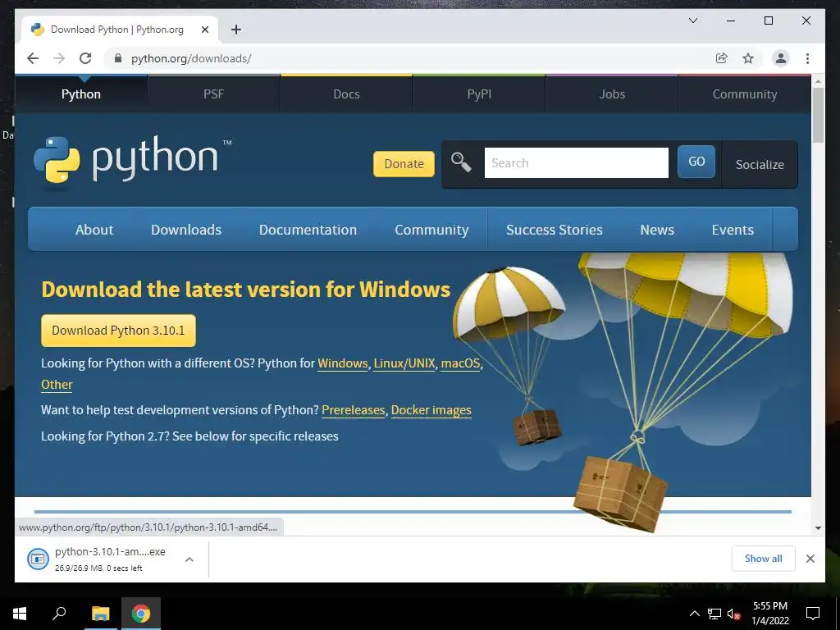Follow the Windows download link
This screenshot has width=840, height=630.
(x=342, y=363)
